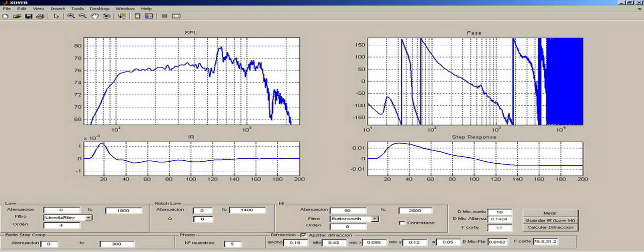Open the File menu
This screenshot has height=252, width=644.
coord(7,9)
